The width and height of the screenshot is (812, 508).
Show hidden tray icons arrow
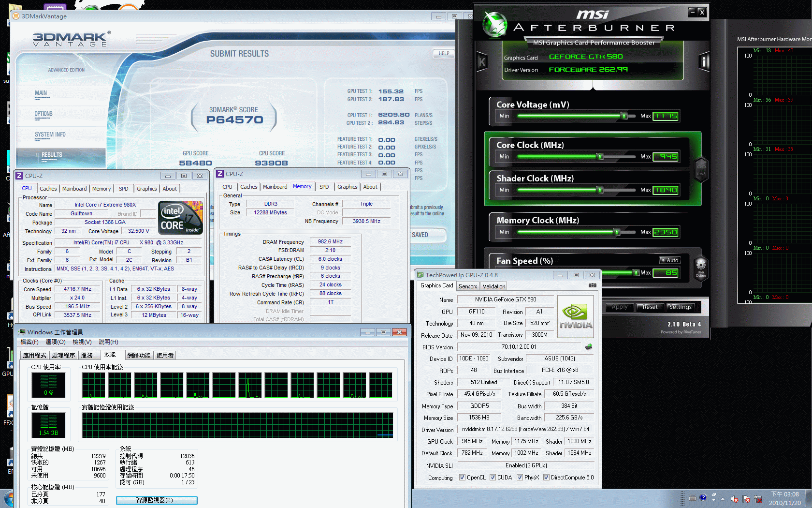pyautogui.click(x=723, y=499)
